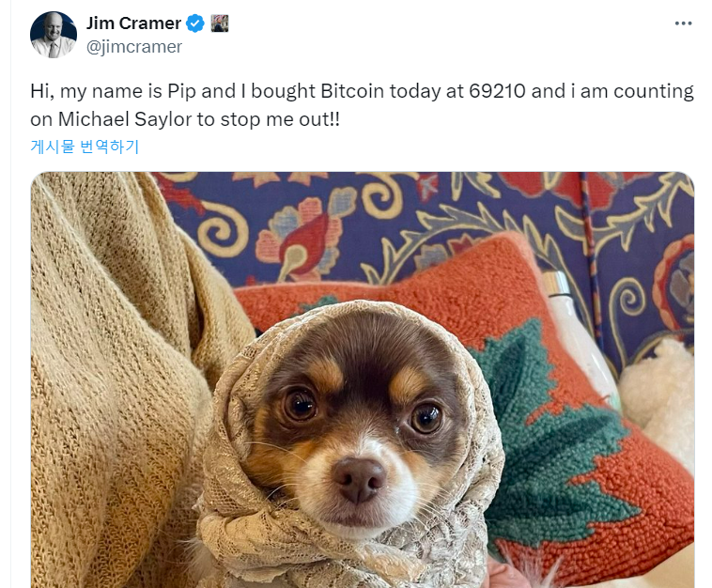Open the @jimcramer handle link

point(134,47)
